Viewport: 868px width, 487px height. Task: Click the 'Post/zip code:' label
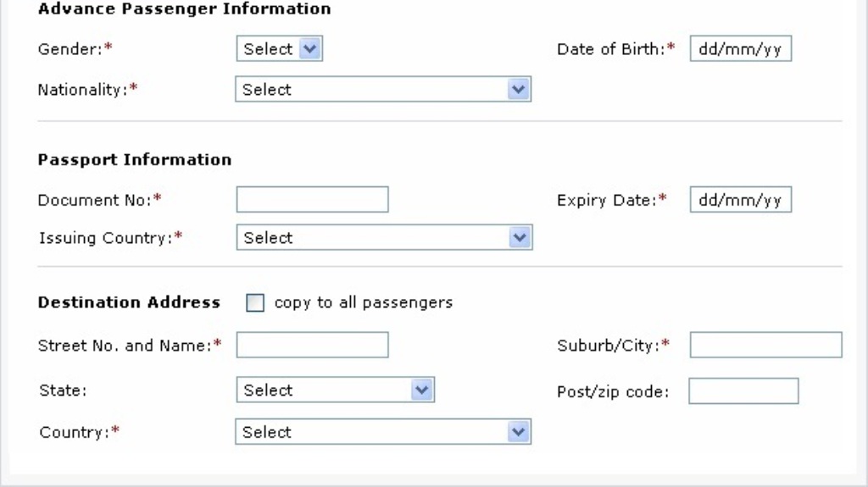(x=613, y=391)
